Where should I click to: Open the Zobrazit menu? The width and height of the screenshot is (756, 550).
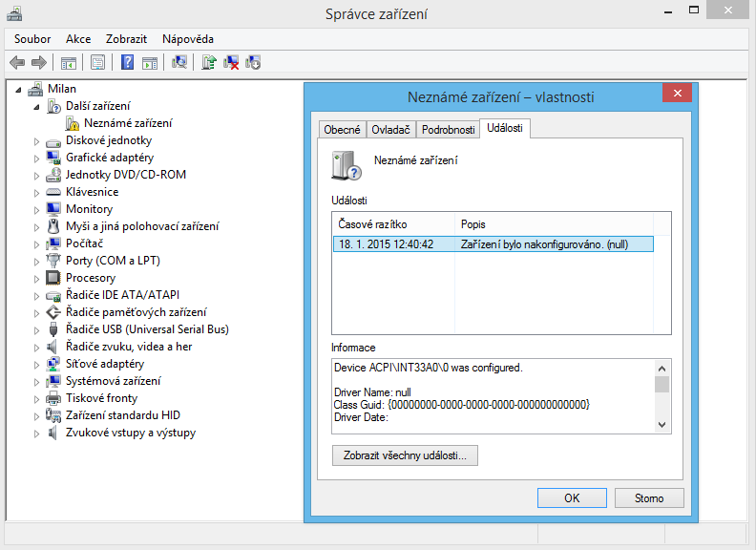click(x=127, y=39)
